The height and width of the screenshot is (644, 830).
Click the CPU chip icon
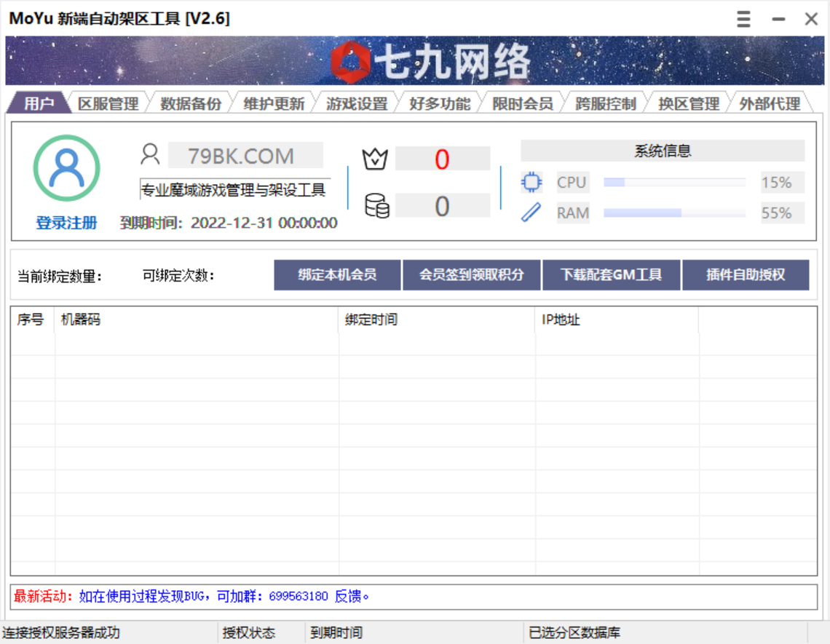click(x=531, y=182)
